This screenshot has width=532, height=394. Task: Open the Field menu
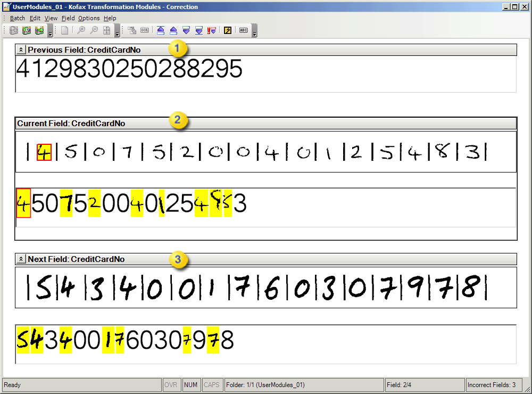(68, 18)
